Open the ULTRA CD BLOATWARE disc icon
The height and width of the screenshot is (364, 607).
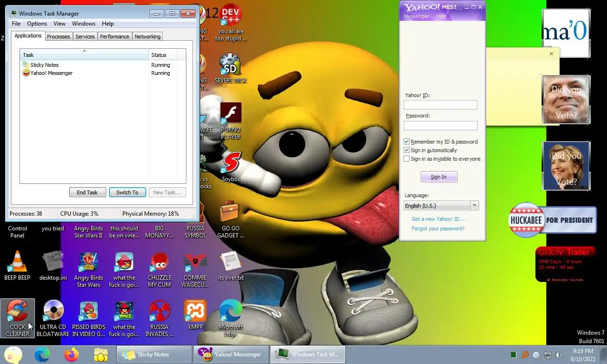[x=53, y=318]
